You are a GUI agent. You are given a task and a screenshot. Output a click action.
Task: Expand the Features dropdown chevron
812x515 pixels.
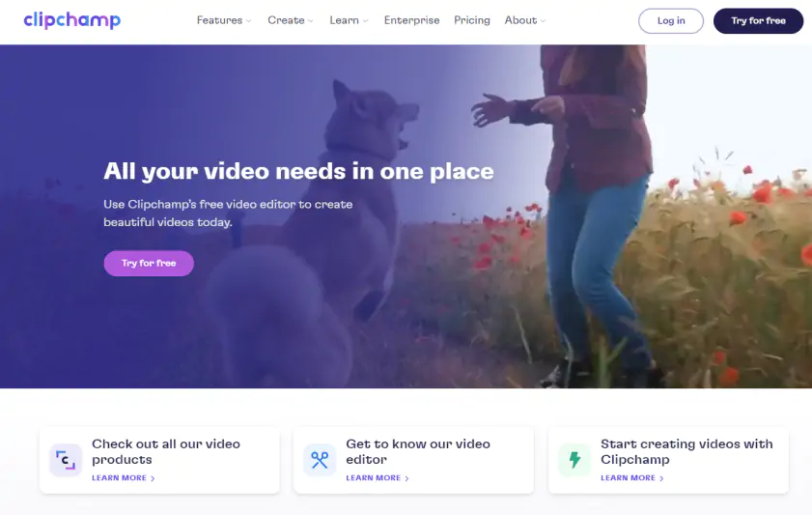[248, 21]
